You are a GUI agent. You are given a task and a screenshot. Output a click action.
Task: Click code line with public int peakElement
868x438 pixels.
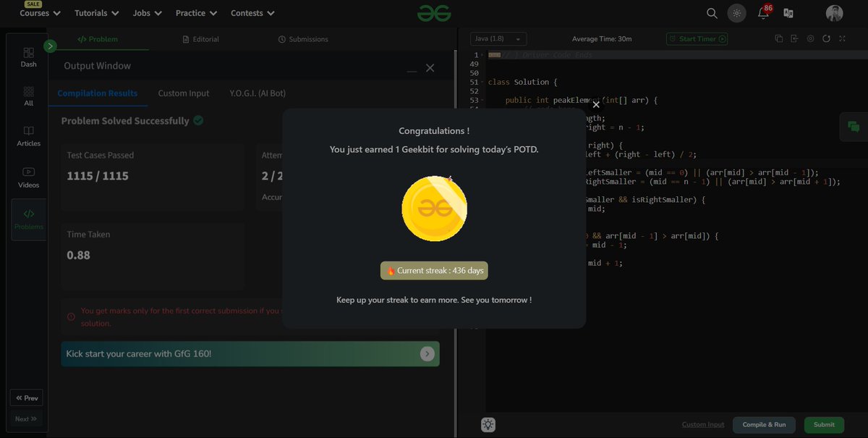pos(581,101)
